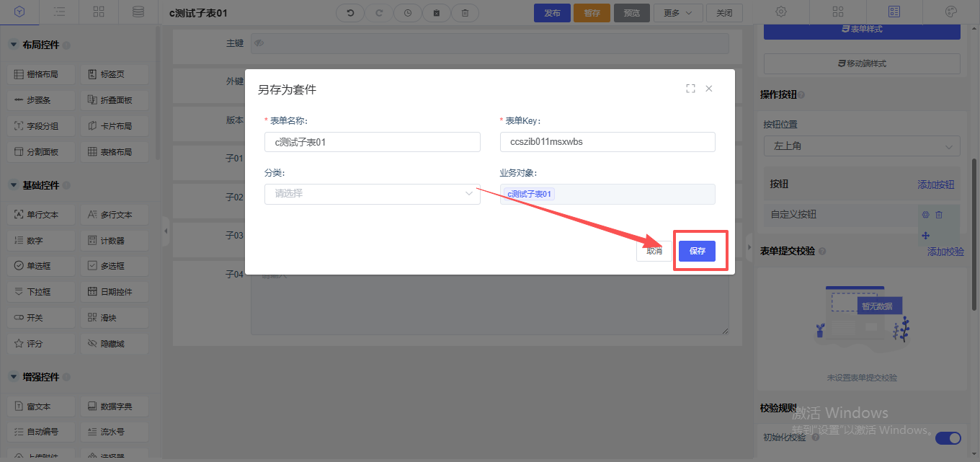Open settings gear for 自定义按钮
Viewport: 980px width, 462px height.
925,215
